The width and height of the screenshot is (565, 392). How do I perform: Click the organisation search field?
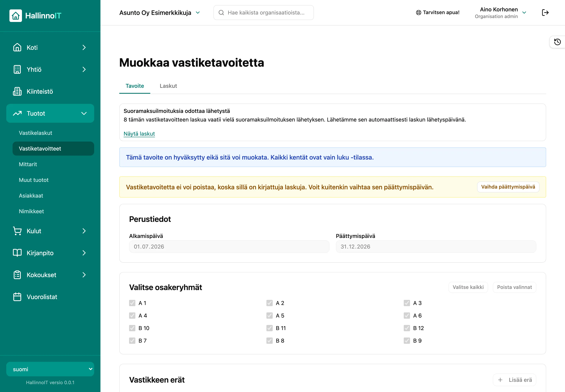pyautogui.click(x=263, y=13)
